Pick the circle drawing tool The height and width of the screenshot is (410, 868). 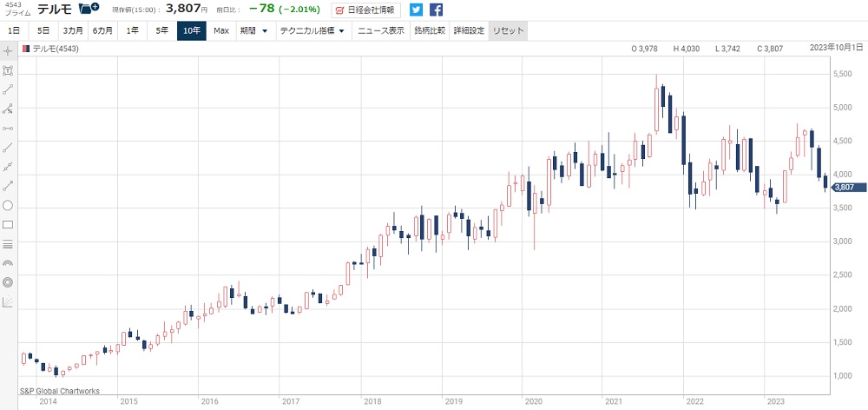(8, 205)
